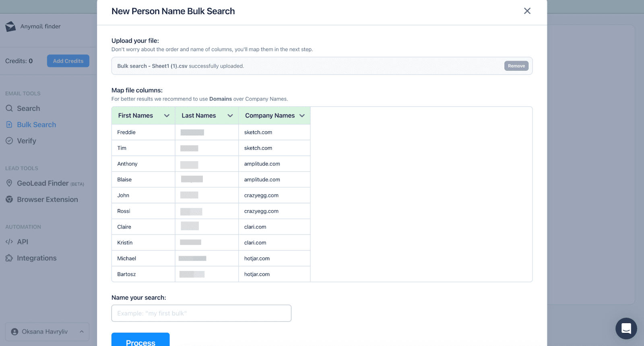The image size is (644, 346).
Task: Click the Add Credits button
Action: [68, 61]
